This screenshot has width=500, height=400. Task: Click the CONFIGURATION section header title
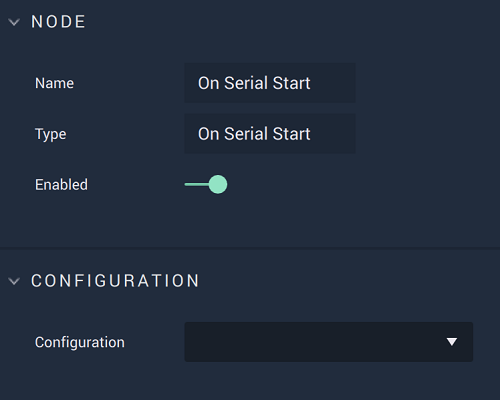coord(115,281)
